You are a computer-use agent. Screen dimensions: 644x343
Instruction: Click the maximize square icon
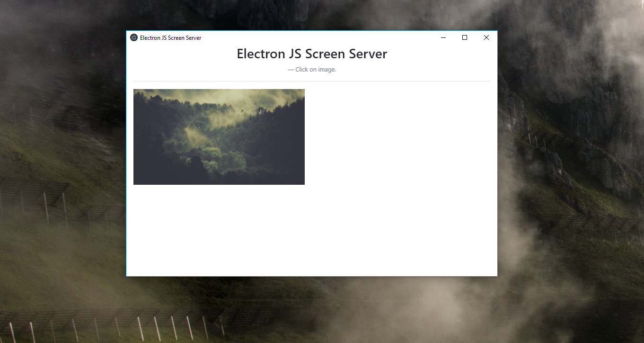coord(464,37)
